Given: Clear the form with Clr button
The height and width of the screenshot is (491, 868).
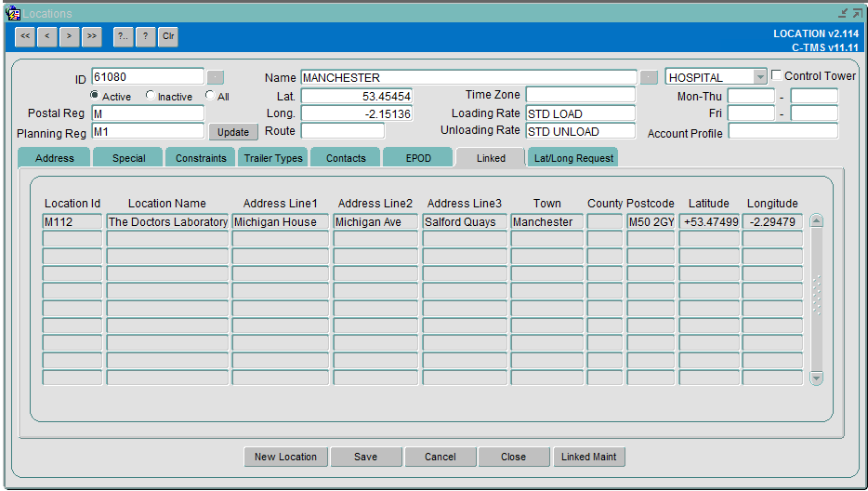Looking at the screenshot, I should pyautogui.click(x=168, y=36).
